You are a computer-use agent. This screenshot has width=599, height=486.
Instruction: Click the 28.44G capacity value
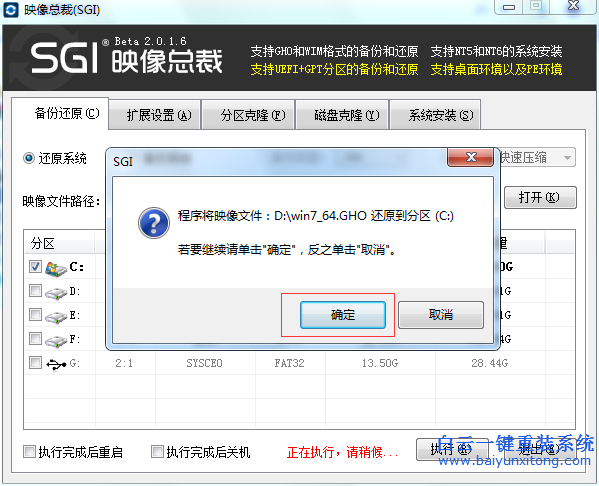click(x=490, y=363)
